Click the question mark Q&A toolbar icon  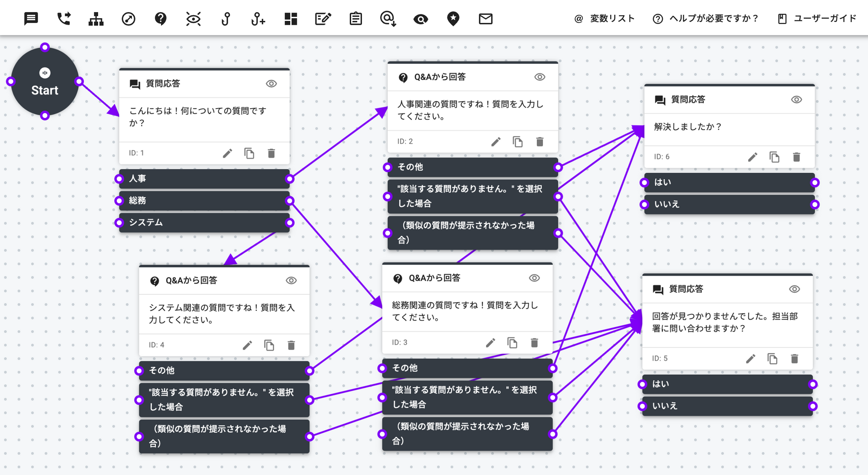click(161, 19)
